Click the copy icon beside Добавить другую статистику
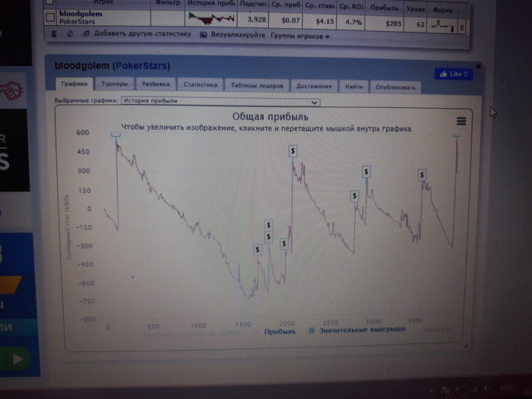 point(86,33)
